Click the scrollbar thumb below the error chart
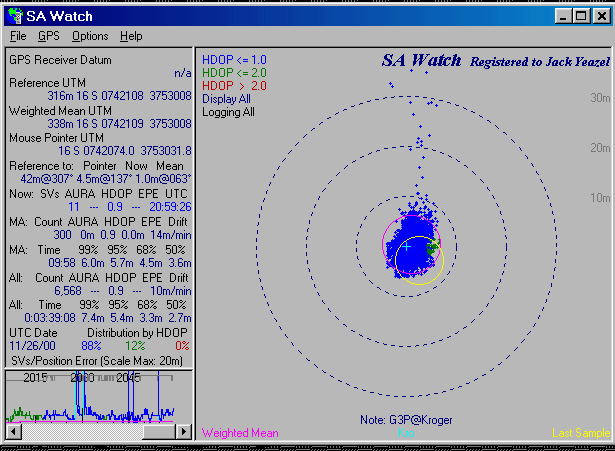The height and width of the screenshot is (451, 615). (x=158, y=432)
